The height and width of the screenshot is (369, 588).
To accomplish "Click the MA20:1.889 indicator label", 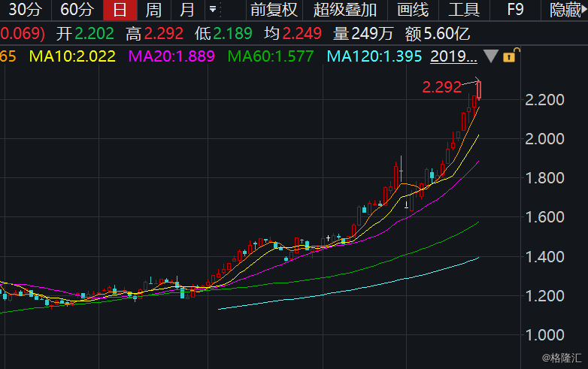I will coord(171,56).
